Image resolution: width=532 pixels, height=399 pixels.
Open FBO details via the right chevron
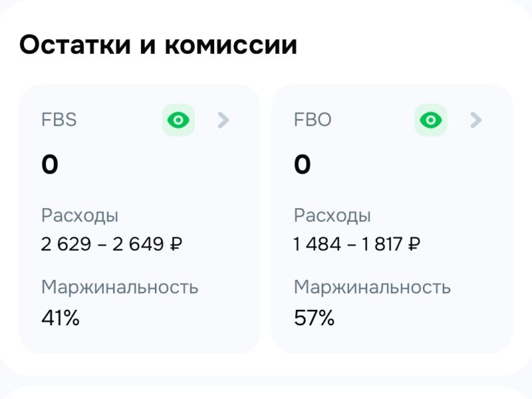[476, 120]
